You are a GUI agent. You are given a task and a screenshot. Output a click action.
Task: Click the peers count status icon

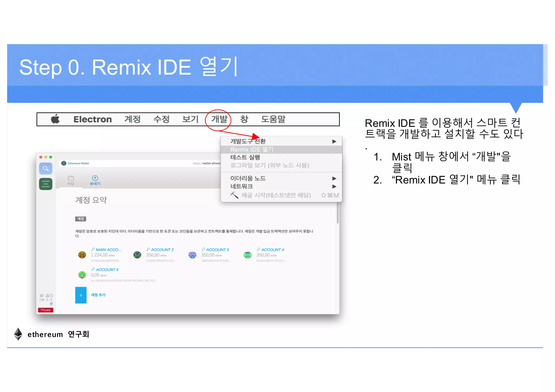tap(47, 296)
